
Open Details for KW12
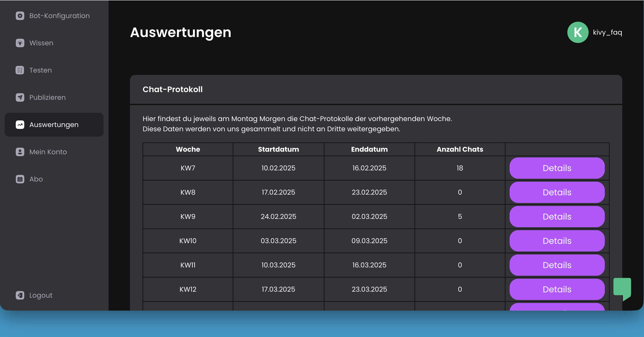coord(557,289)
